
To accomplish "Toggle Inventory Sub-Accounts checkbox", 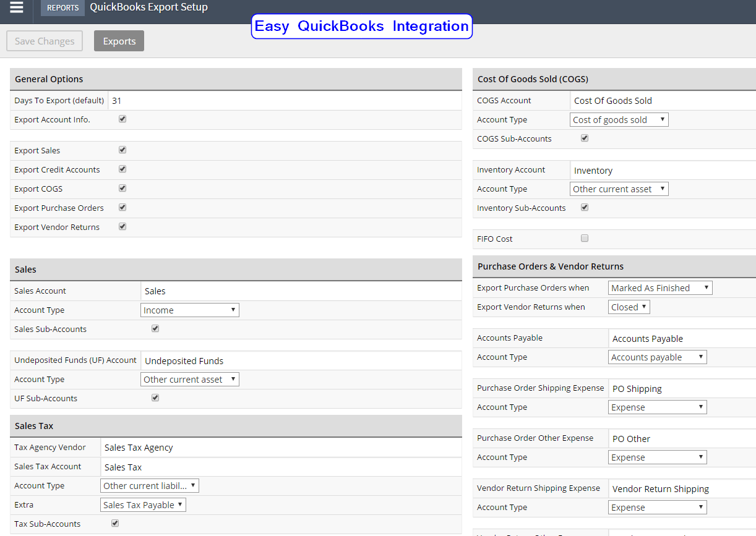I will 585,207.
